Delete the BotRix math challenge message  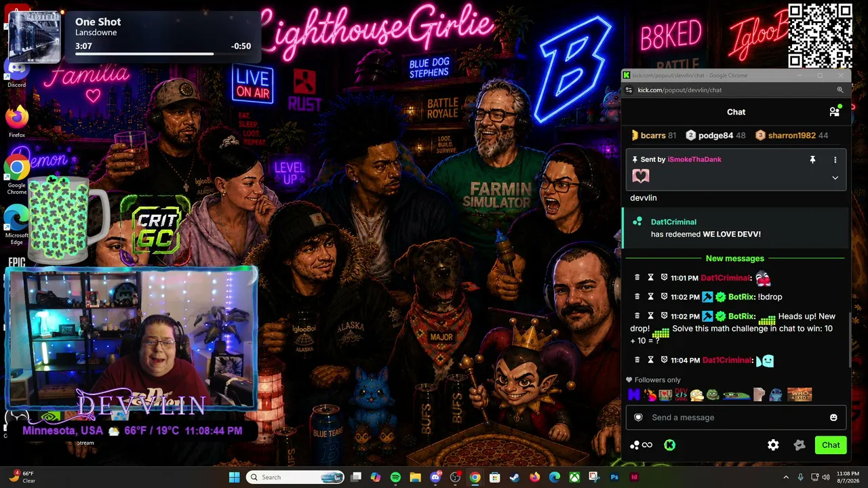637,317
